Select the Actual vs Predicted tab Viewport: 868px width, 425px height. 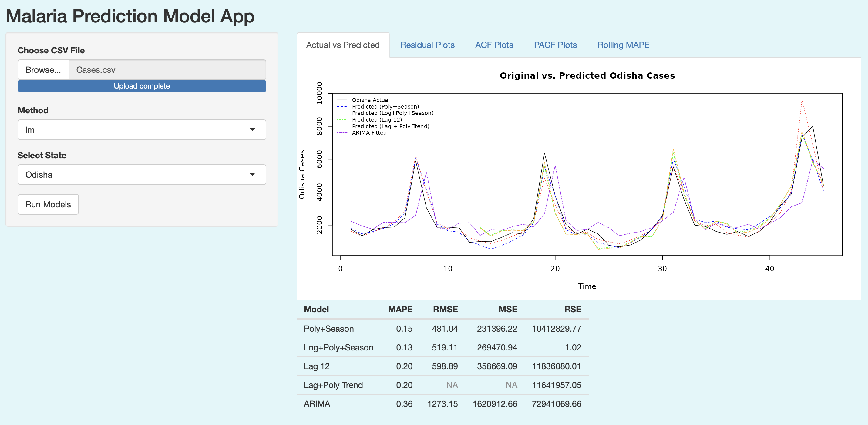click(x=343, y=45)
